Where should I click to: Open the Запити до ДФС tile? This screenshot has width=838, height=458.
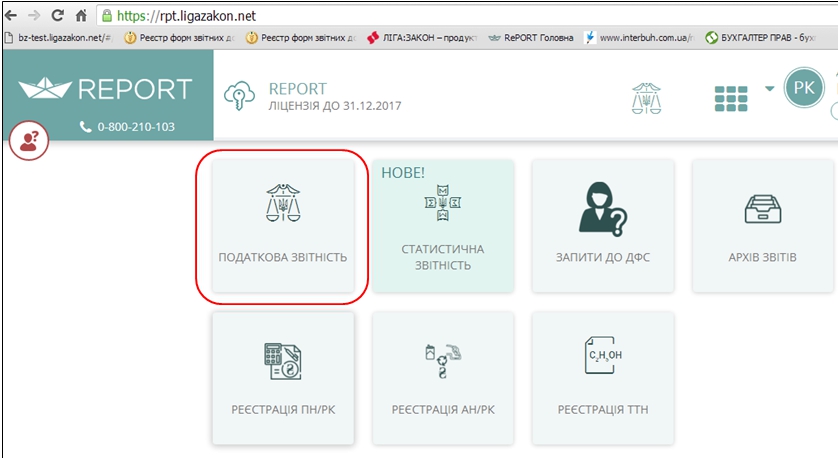pyautogui.click(x=603, y=226)
